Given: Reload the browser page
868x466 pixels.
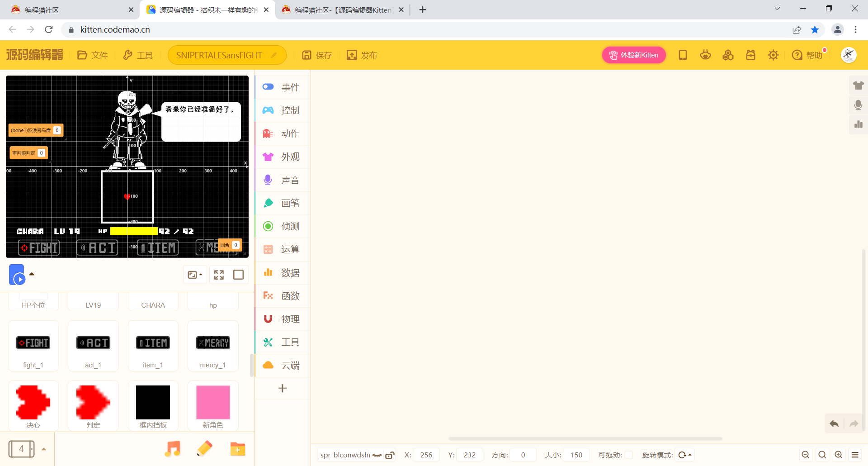Looking at the screenshot, I should [49, 30].
